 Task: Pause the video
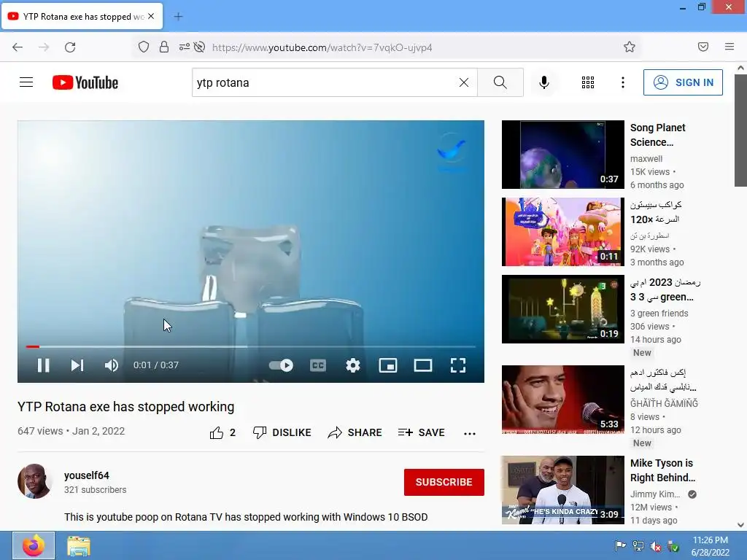tap(43, 365)
